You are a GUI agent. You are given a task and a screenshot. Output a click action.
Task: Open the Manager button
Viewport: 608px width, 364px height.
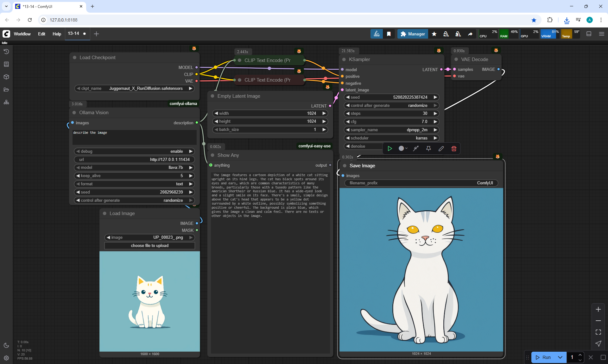click(x=413, y=34)
